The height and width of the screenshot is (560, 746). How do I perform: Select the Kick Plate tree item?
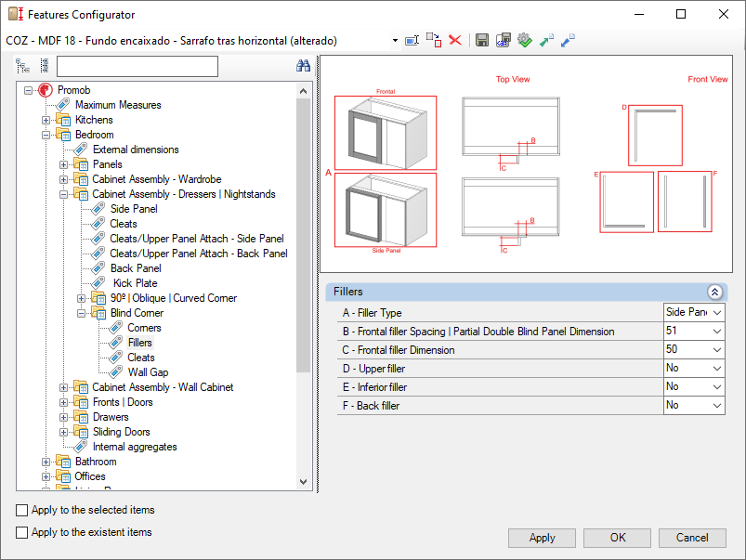coord(135,283)
